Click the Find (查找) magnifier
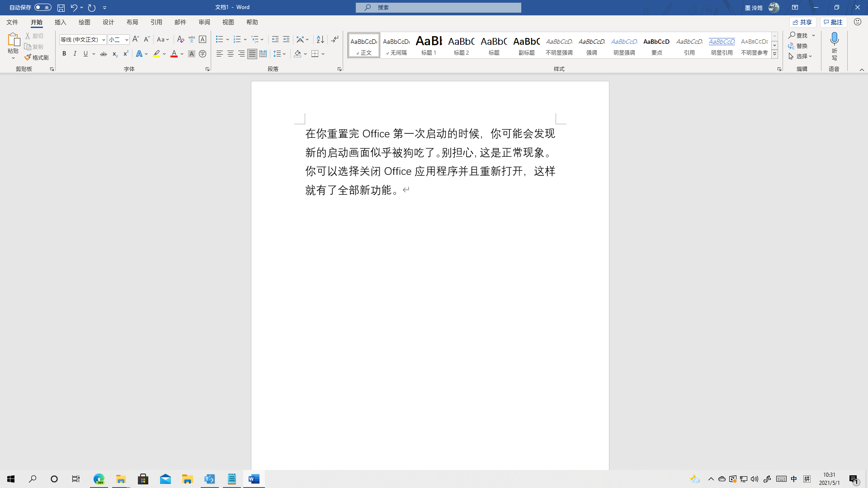 pos(798,35)
